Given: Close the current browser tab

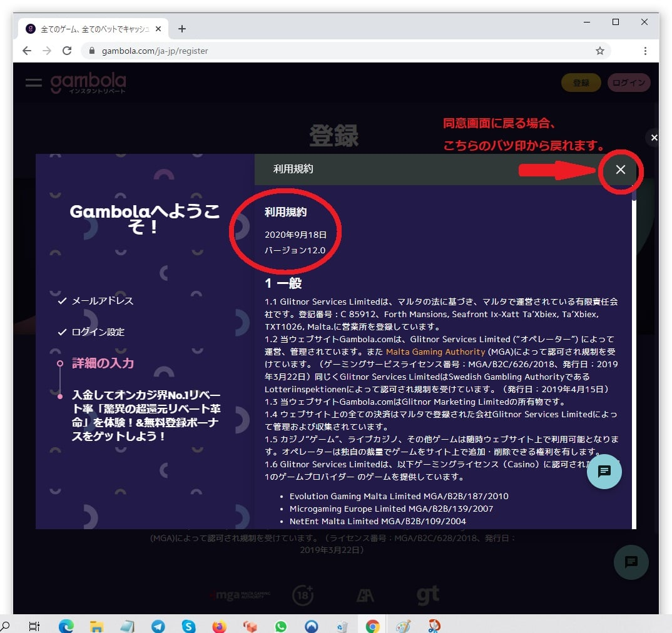Looking at the screenshot, I should (x=158, y=29).
